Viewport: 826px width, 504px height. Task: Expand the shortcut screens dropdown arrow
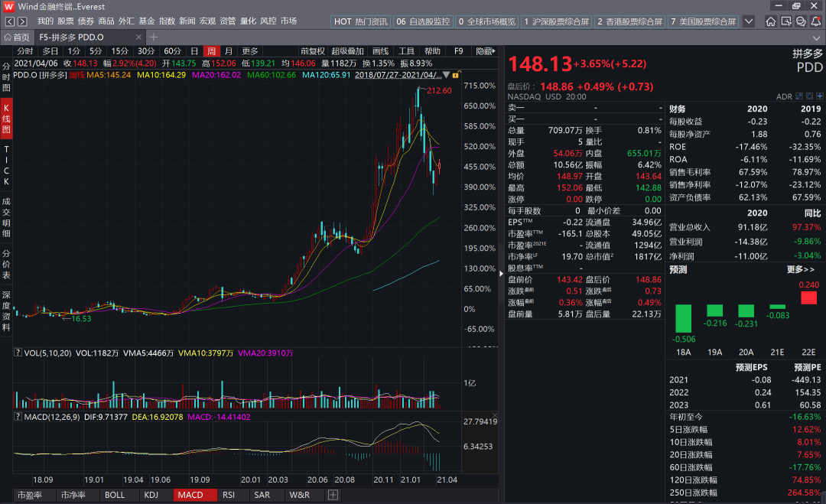(749, 21)
